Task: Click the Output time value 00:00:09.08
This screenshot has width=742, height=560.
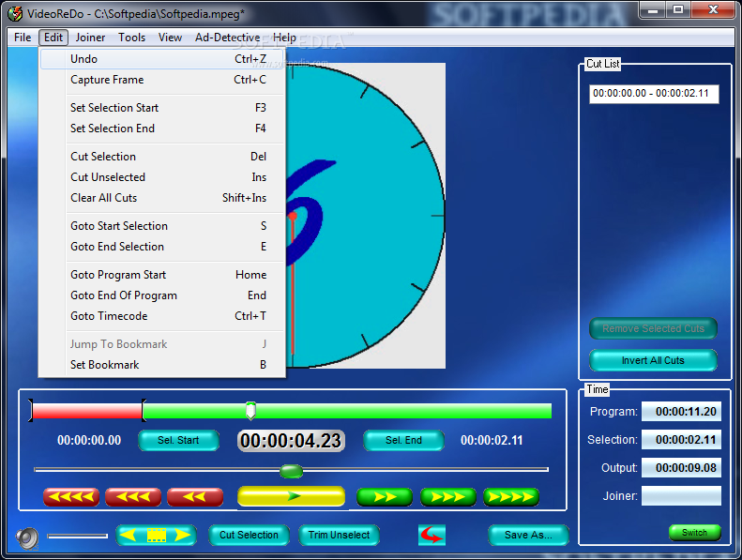Action: [681, 468]
